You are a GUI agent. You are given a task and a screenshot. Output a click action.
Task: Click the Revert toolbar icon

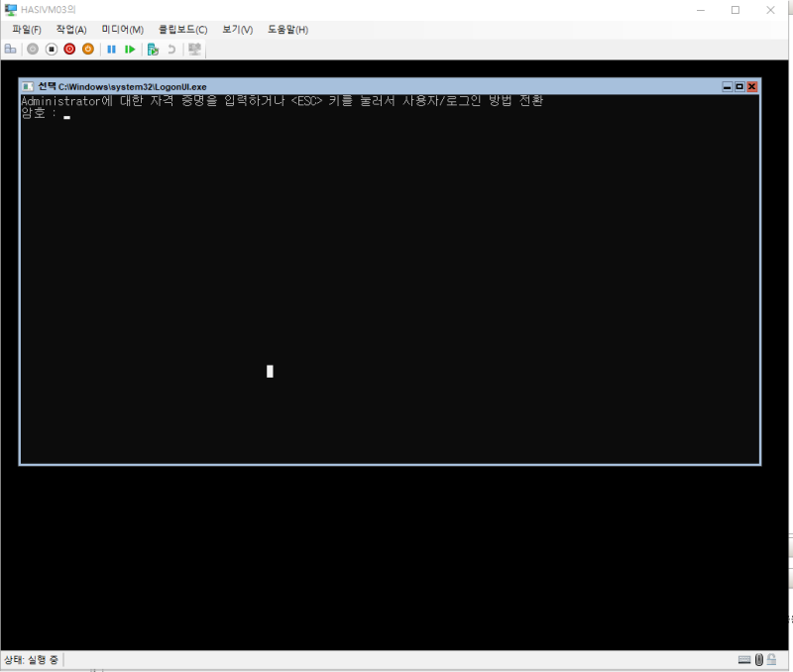[x=171, y=49]
